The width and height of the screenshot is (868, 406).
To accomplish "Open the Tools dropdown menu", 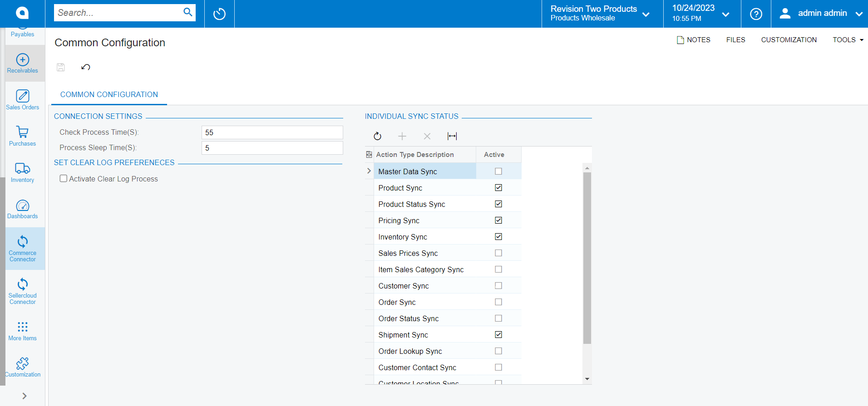I will point(848,40).
